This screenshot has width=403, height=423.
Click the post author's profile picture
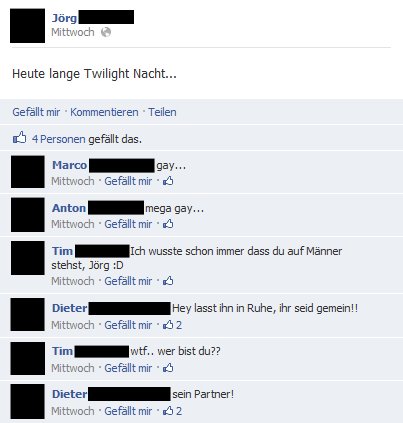coord(27,26)
